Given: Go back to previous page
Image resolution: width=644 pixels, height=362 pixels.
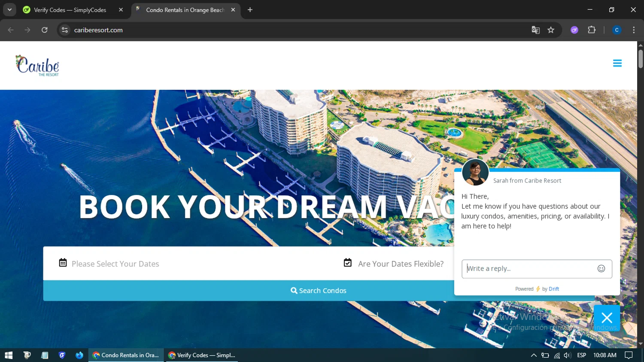Looking at the screenshot, I should point(11,30).
